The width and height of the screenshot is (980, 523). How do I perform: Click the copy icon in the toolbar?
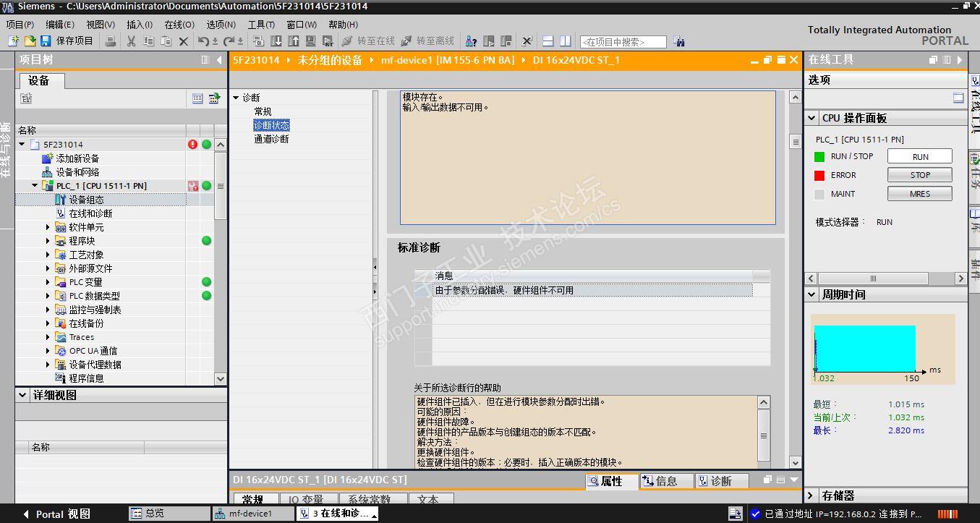tap(148, 41)
